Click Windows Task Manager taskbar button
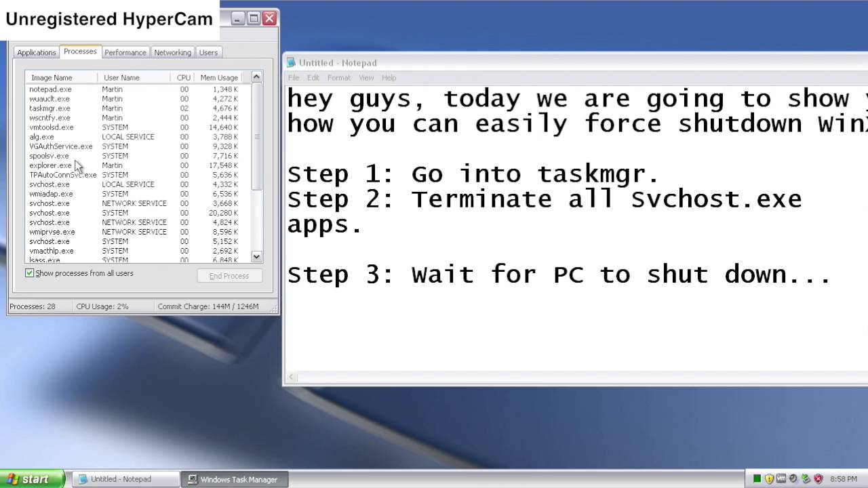Viewport: 868px width, 488px height. (x=234, y=479)
